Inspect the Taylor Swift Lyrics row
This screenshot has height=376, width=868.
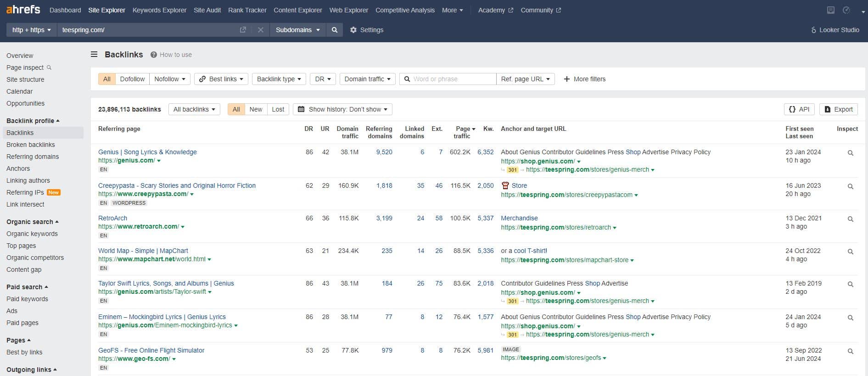850,284
